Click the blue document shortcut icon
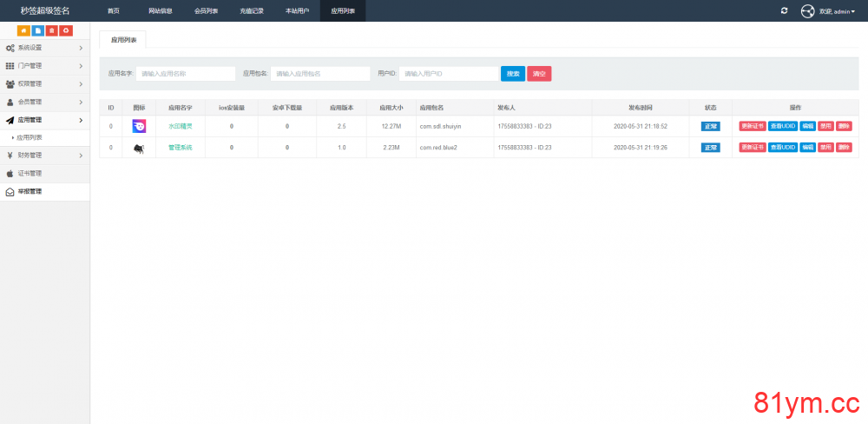 (x=37, y=30)
